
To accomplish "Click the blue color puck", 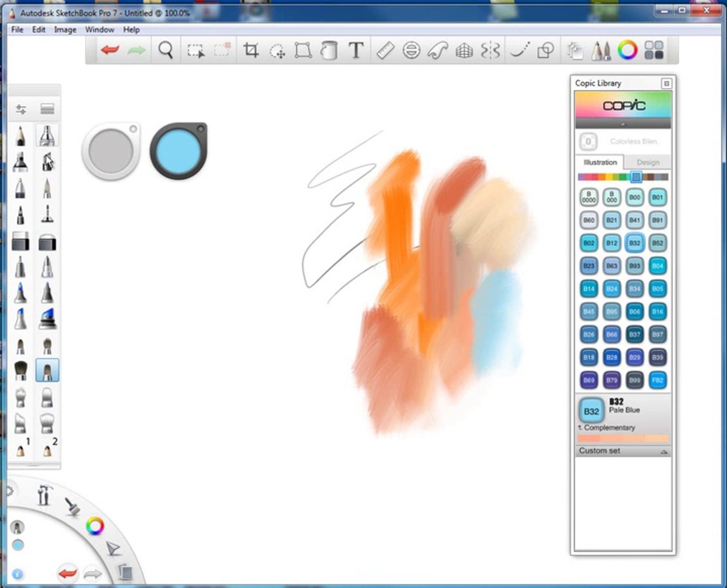I will (178, 151).
